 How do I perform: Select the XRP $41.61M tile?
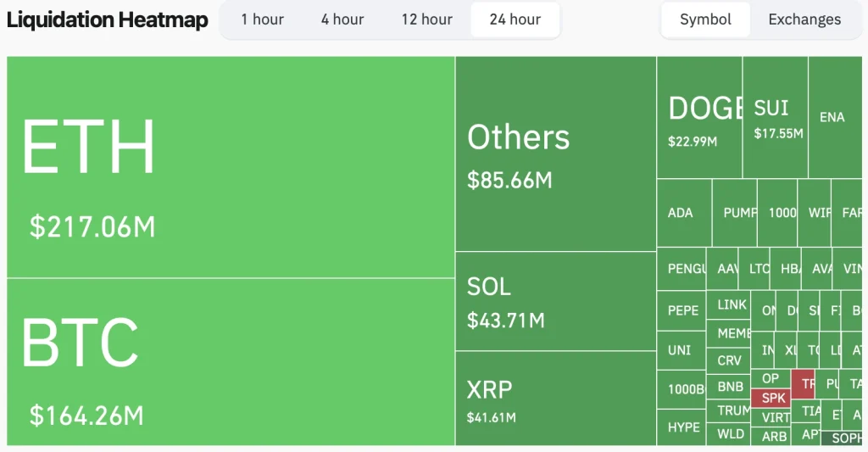(555, 399)
